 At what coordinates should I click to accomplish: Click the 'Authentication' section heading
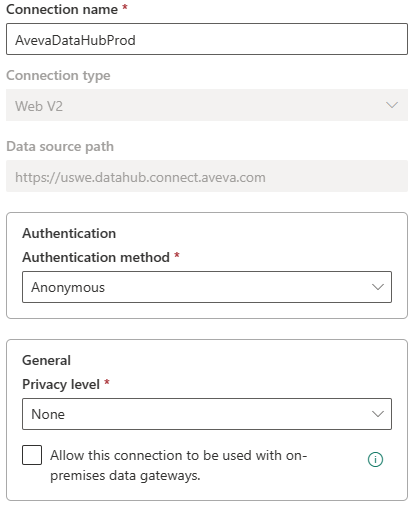tap(69, 233)
